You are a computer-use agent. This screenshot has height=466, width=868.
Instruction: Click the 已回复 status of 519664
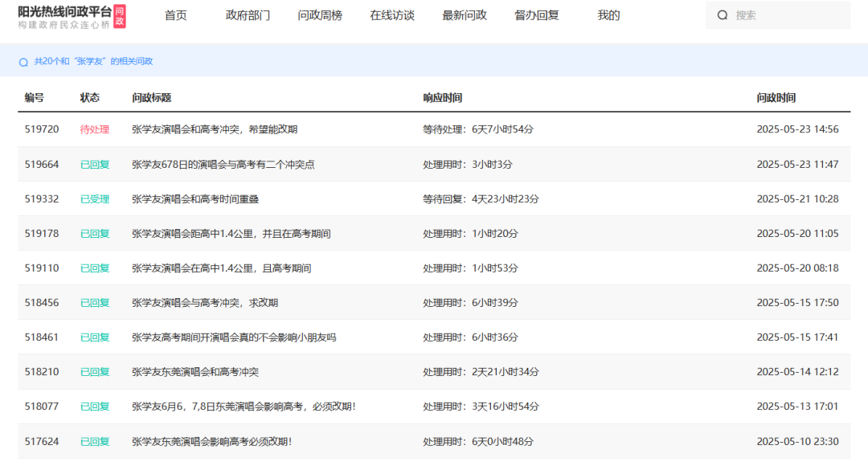coord(95,165)
